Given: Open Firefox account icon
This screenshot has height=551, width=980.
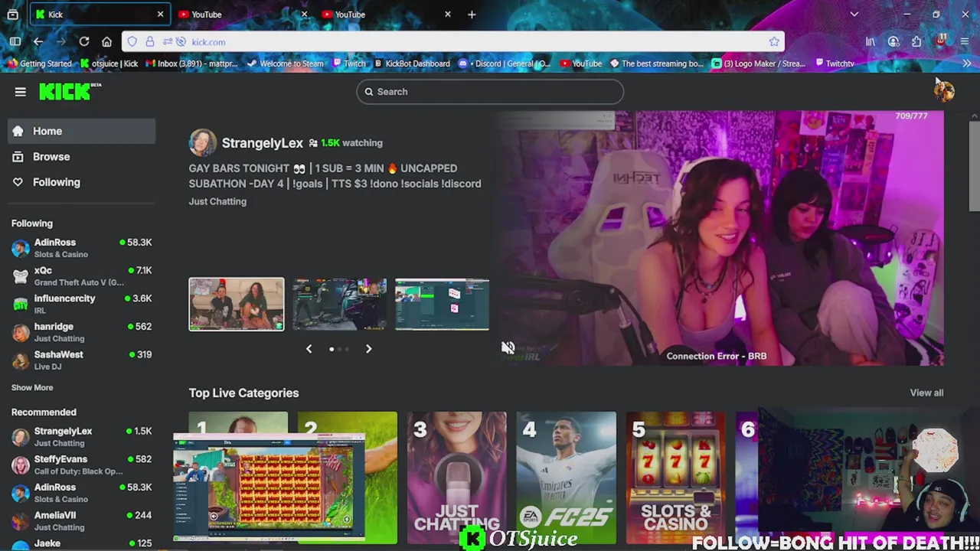Looking at the screenshot, I should (893, 42).
